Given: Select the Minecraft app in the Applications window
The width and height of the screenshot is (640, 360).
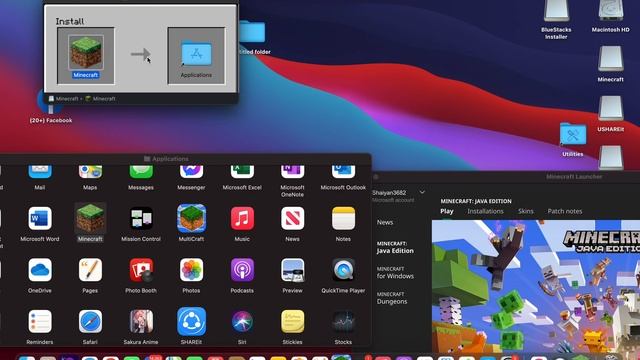Looking at the screenshot, I should [x=90, y=218].
